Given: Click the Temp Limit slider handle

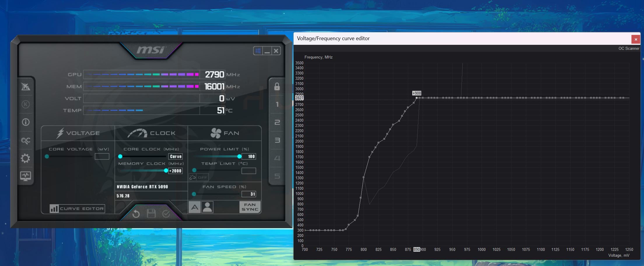Looking at the screenshot, I should (x=194, y=170).
